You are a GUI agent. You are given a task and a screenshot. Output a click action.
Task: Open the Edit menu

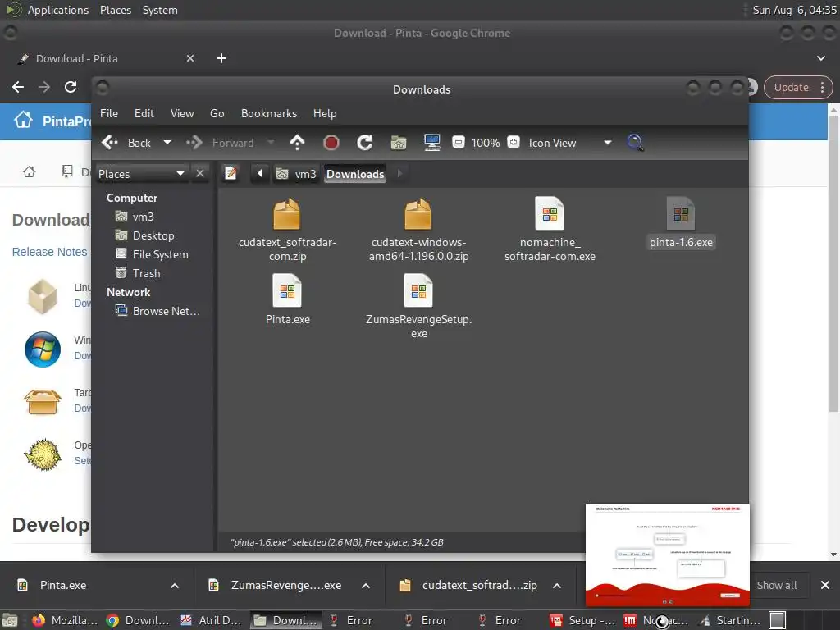[144, 113]
